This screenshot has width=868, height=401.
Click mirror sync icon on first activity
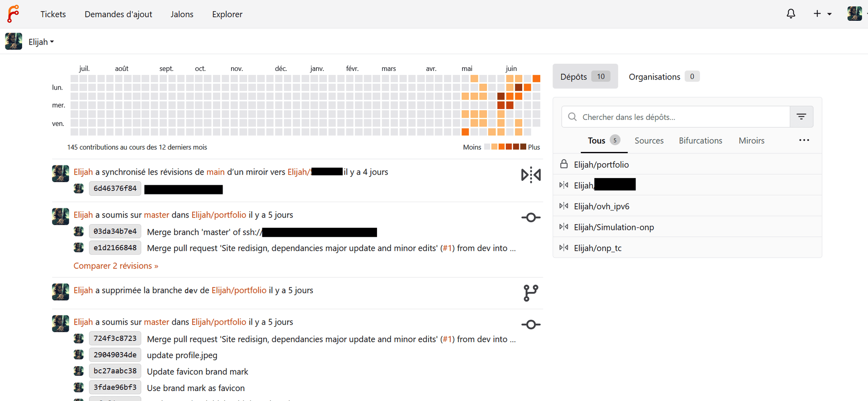[531, 175]
